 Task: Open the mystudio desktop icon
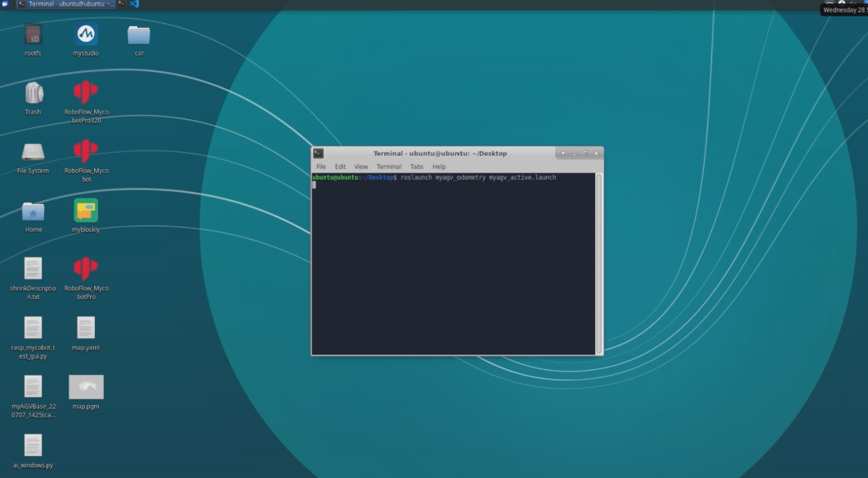[x=86, y=35]
